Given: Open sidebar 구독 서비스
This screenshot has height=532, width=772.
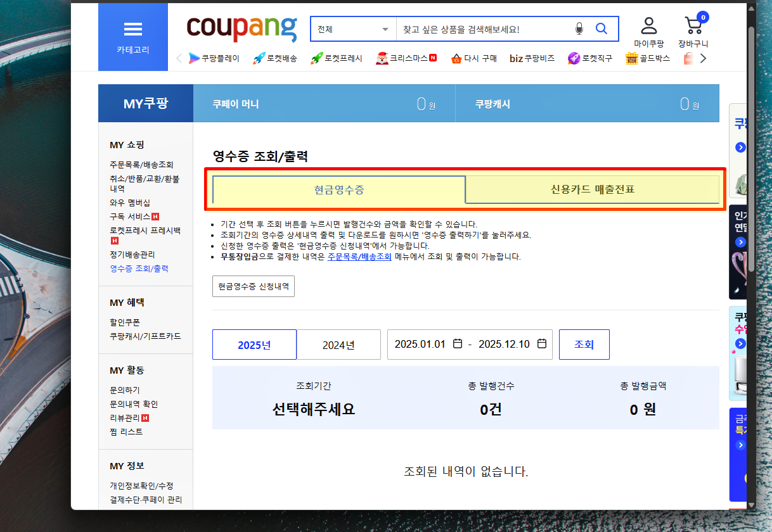Looking at the screenshot, I should pyautogui.click(x=130, y=217).
